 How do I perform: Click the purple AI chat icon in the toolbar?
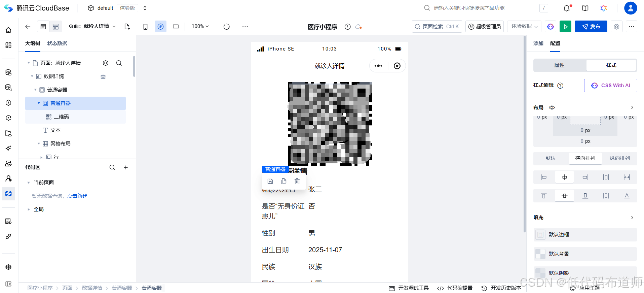click(x=551, y=27)
